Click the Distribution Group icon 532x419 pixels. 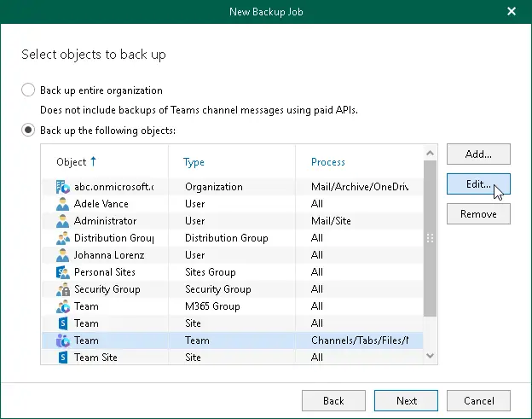click(x=62, y=238)
